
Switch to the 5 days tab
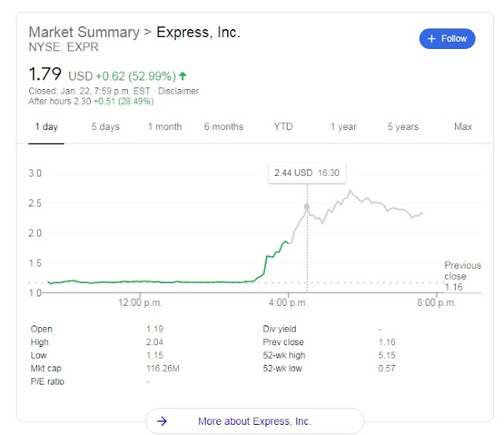tap(106, 127)
